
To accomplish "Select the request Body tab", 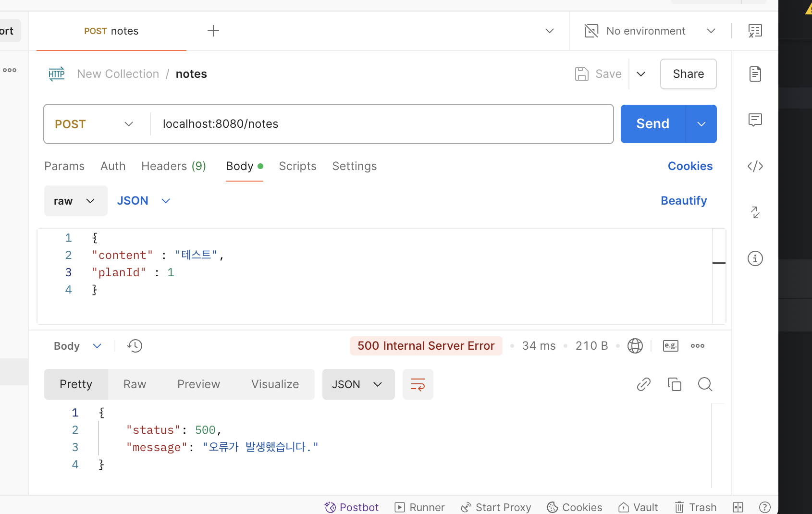I will [x=245, y=166].
